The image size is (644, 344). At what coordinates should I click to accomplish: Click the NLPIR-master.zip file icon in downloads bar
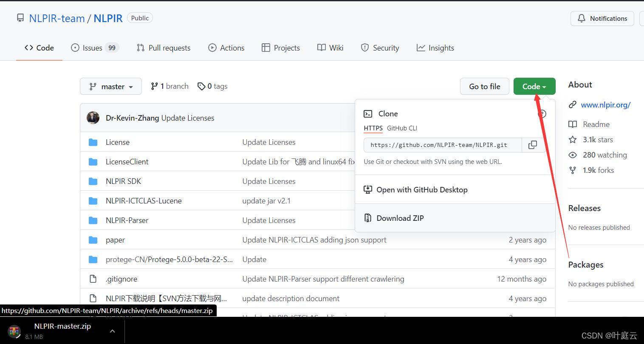point(14,331)
